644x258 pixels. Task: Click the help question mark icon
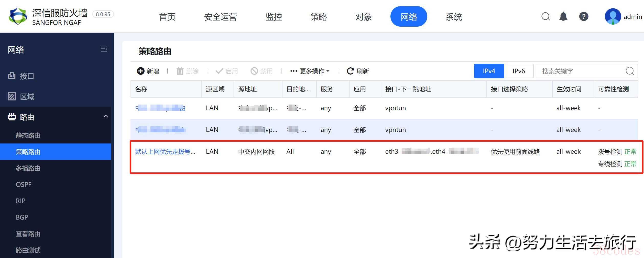(x=583, y=17)
